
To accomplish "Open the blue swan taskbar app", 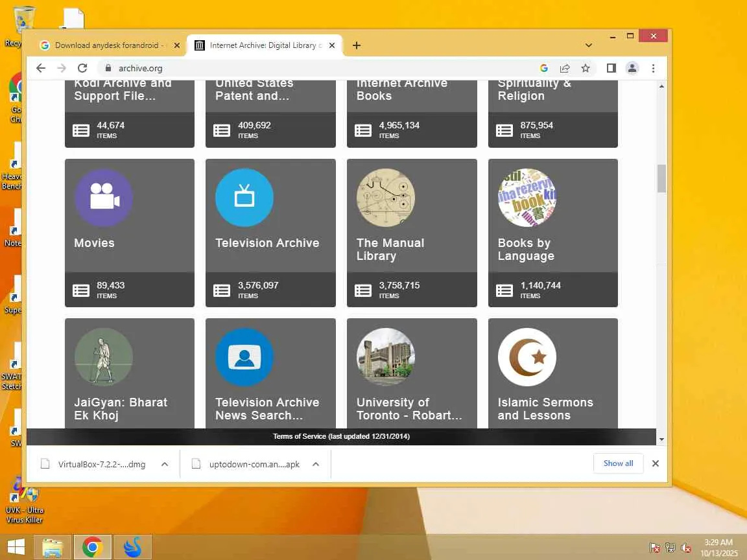I will (133, 546).
